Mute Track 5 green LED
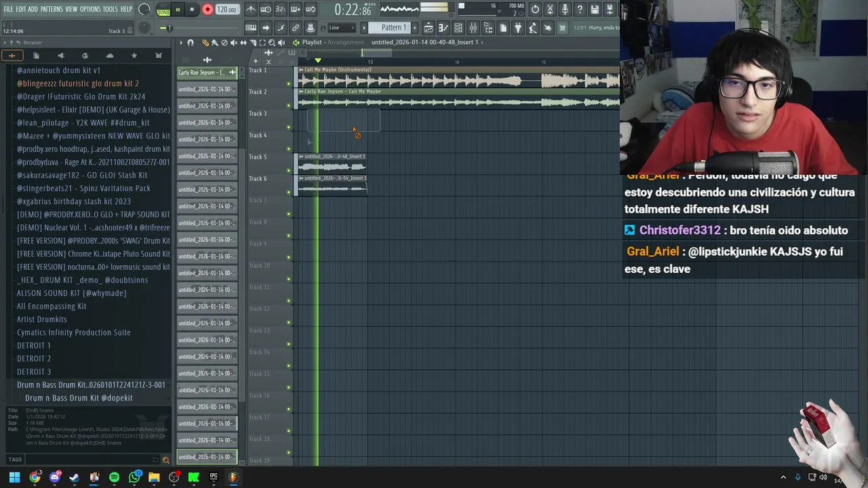Viewport: 868px width, 488px height. [289, 171]
